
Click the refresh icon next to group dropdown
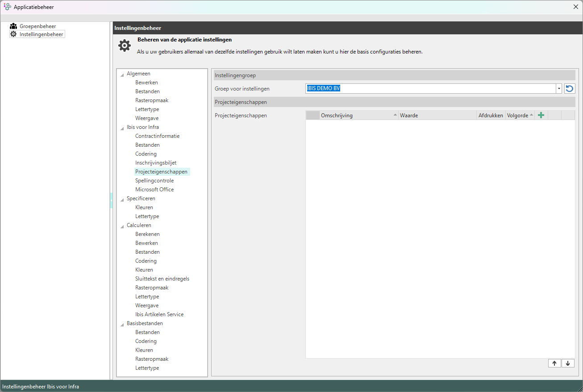coord(569,88)
